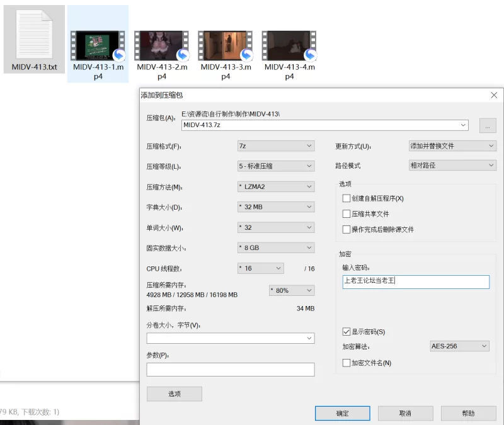The image size is (504, 425).
Task: Open the path mode dropdown (相对路径)
Action: (452, 166)
